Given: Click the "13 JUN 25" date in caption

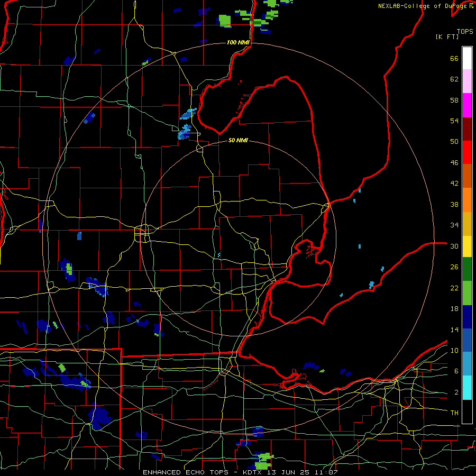Looking at the screenshot, I should click(288, 472).
